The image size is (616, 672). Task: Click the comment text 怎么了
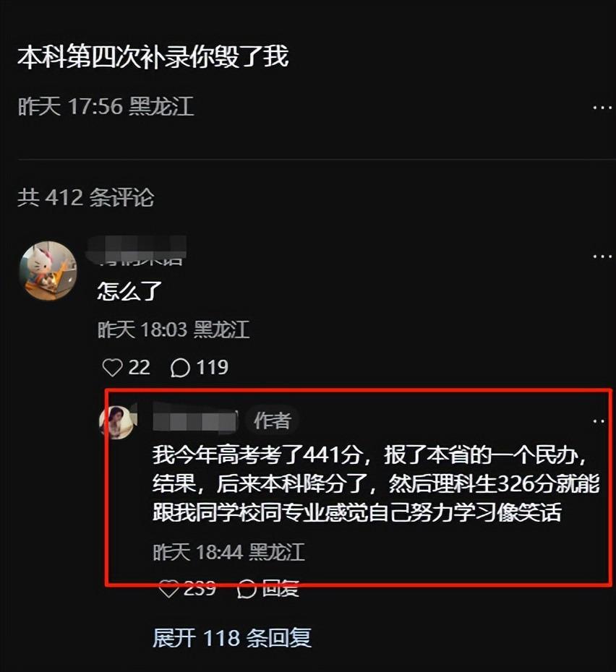coord(129,291)
